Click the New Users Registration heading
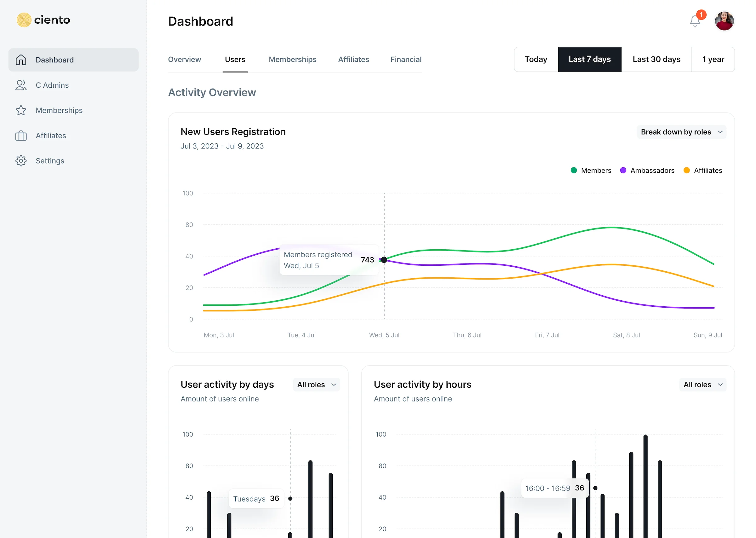 233,132
